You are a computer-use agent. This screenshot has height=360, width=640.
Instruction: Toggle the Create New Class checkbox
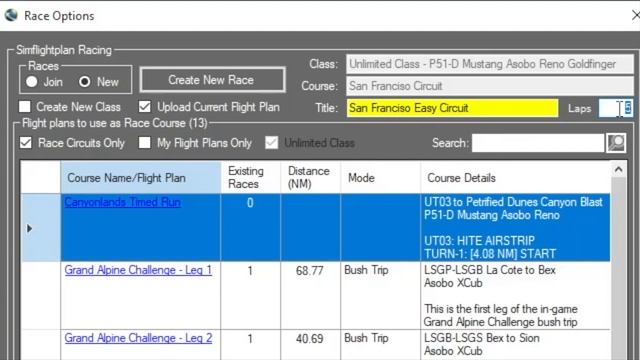click(x=25, y=107)
